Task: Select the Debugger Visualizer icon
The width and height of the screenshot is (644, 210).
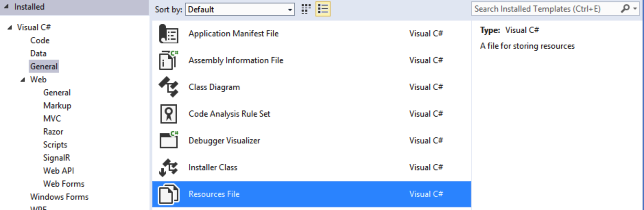Action: point(168,140)
